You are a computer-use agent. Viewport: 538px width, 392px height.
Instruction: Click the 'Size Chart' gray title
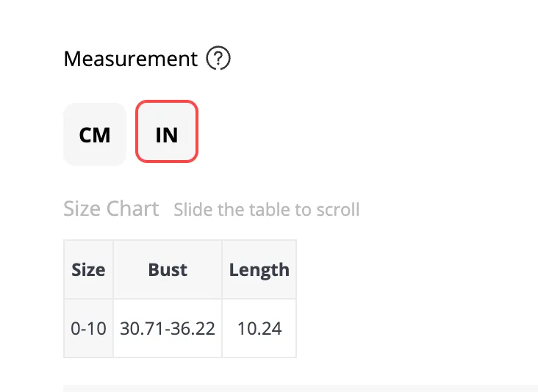tap(111, 208)
